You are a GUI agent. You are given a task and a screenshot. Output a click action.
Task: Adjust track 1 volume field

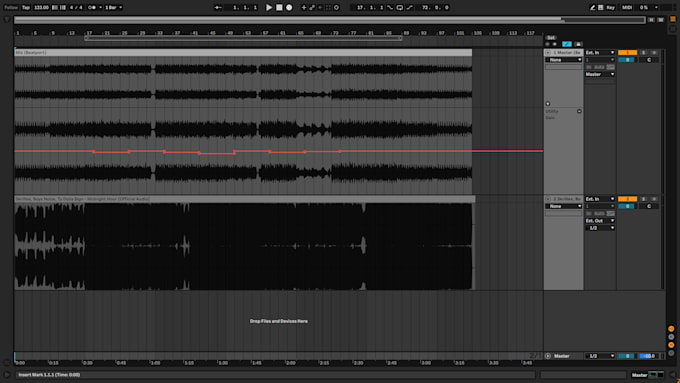click(x=627, y=60)
